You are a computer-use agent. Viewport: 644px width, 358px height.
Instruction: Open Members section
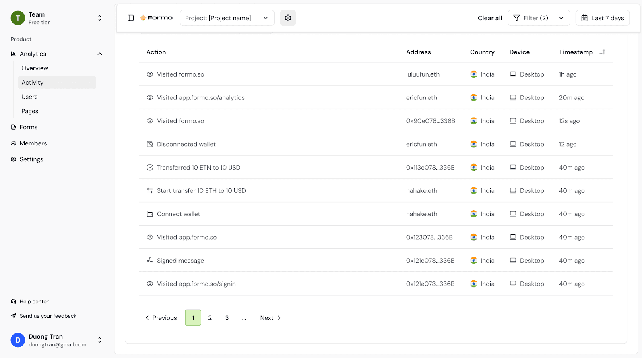pos(33,143)
